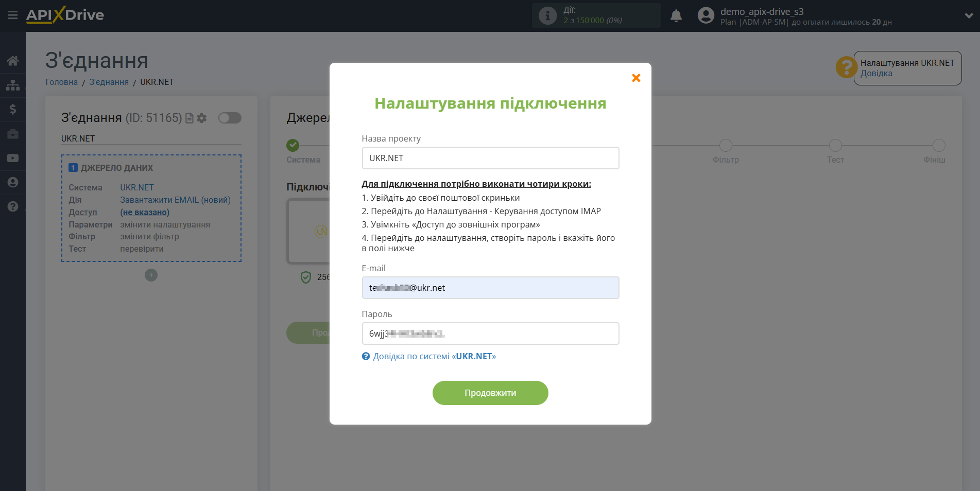
Task: Click the E-mail input field
Action: [490, 288]
